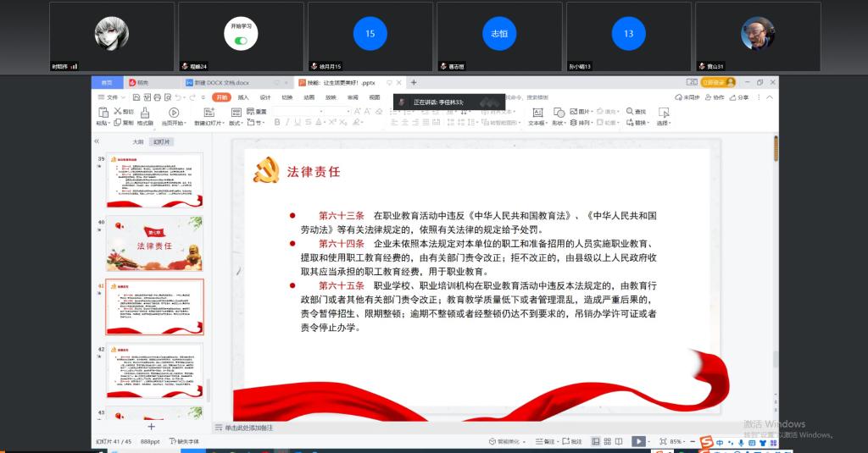Toggle the 开始学习 green switch
The image size is (868, 453).
pos(241,40)
